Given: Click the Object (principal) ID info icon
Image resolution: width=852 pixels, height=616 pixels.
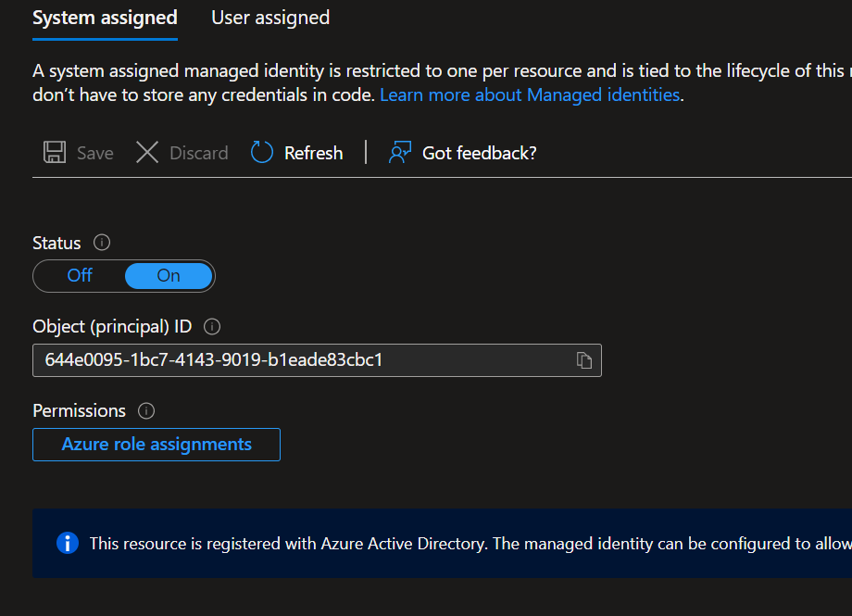Looking at the screenshot, I should (x=212, y=326).
